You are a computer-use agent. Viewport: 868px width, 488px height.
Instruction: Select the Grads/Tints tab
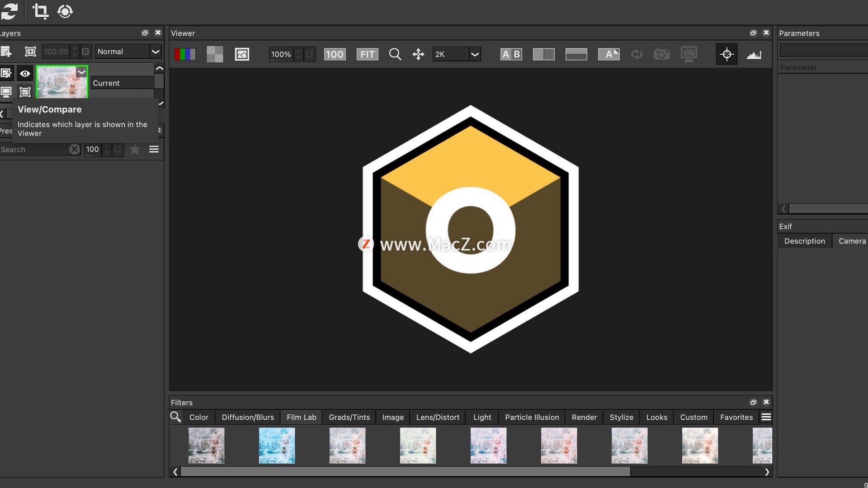point(349,417)
